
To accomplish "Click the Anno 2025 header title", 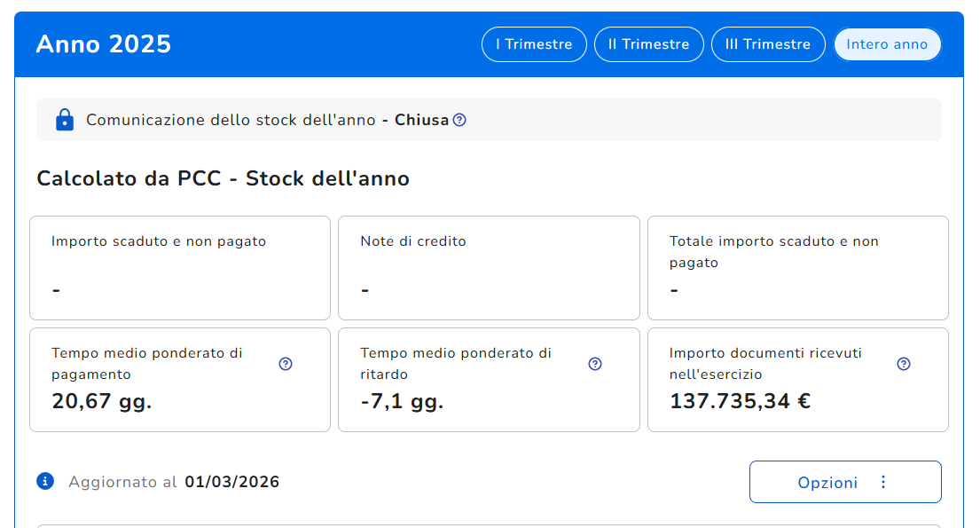I will (104, 44).
